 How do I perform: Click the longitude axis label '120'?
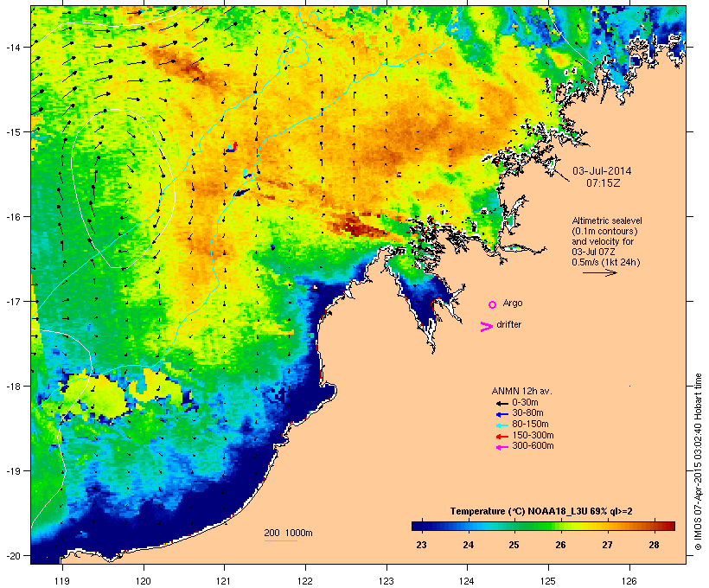(144, 581)
